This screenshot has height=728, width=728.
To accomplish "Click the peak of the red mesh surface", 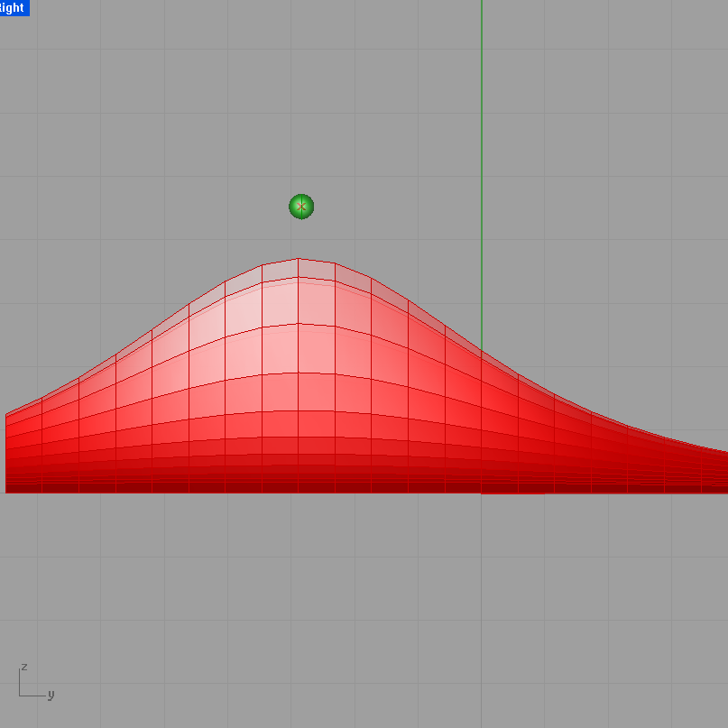I will (299, 259).
